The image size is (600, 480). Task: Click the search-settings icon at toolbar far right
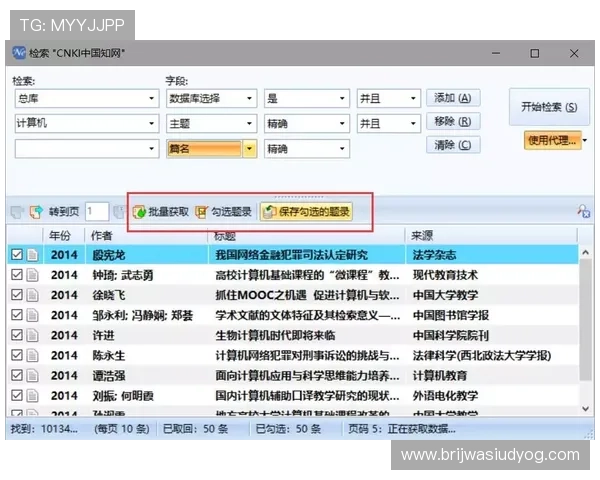tap(584, 211)
